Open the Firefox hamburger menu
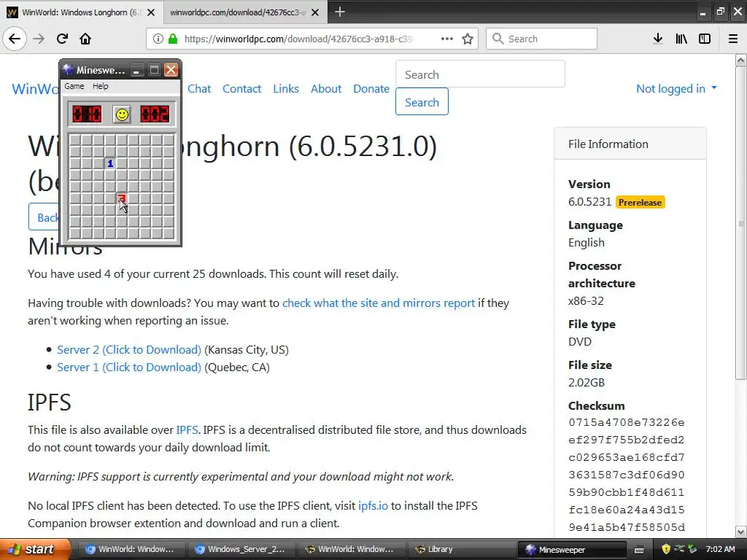Screen dimensions: 747x560 (x=733, y=39)
